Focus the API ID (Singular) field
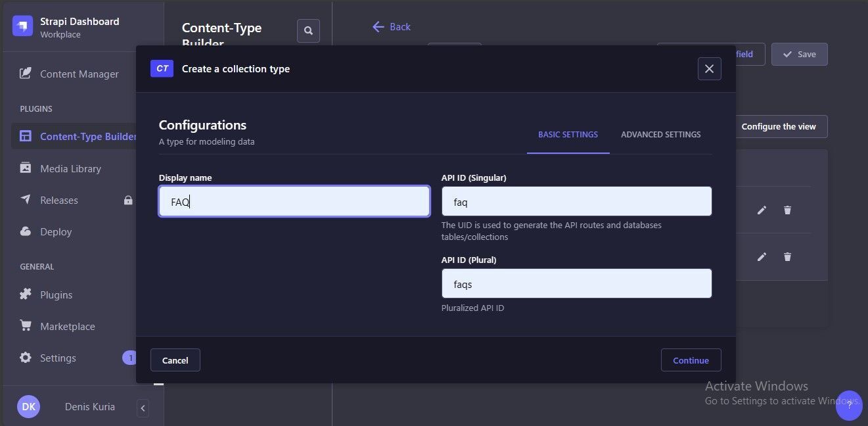 pyautogui.click(x=576, y=202)
